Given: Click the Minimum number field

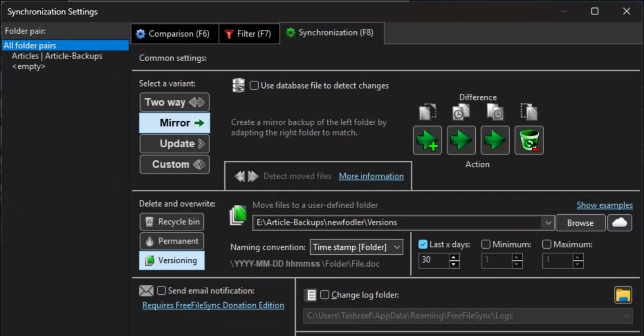Looking at the screenshot, I should [497, 260].
